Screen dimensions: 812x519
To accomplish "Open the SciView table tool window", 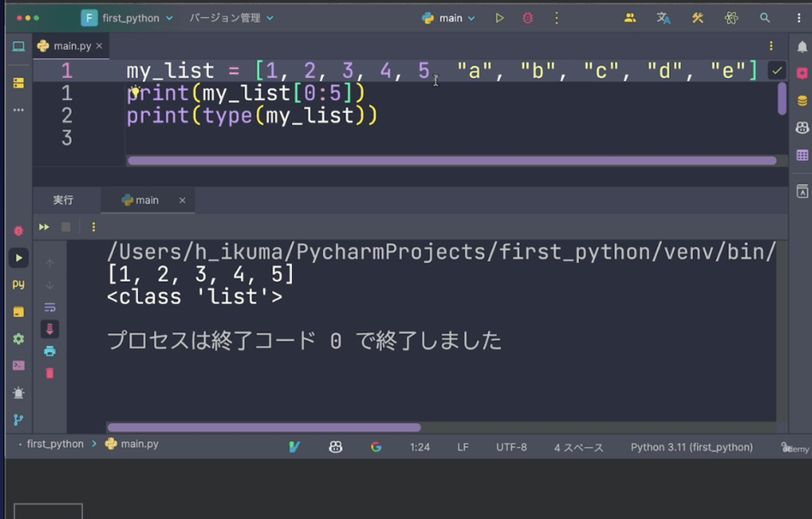I will coord(802,155).
